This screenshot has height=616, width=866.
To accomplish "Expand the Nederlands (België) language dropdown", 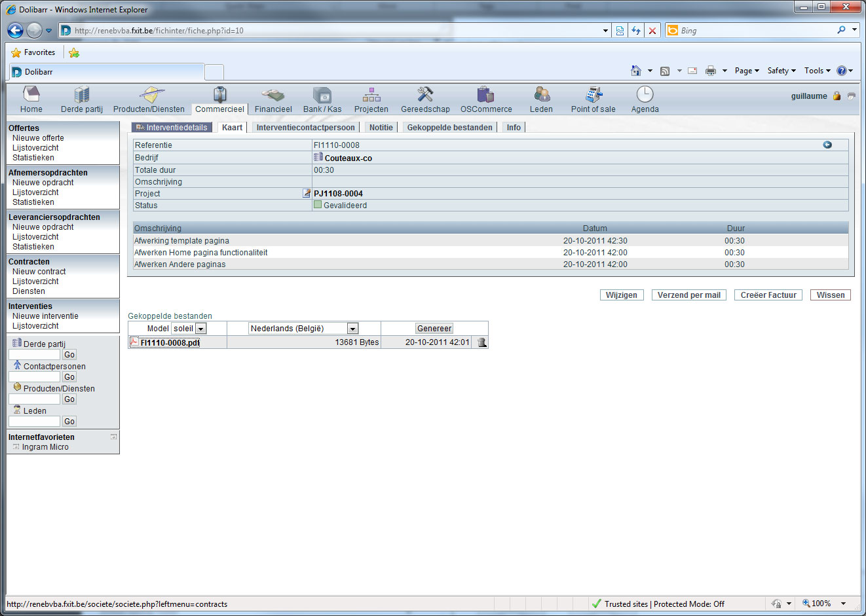I will pyautogui.click(x=352, y=329).
